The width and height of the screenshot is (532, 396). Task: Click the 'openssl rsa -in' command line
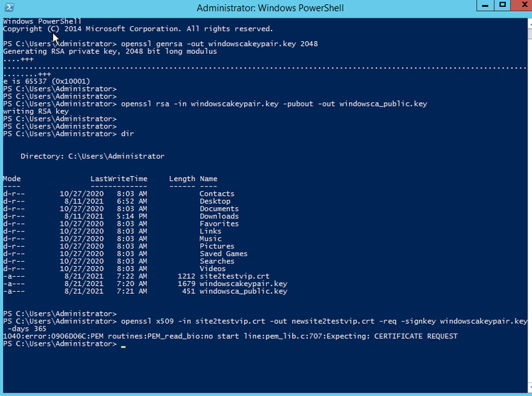[215, 104]
